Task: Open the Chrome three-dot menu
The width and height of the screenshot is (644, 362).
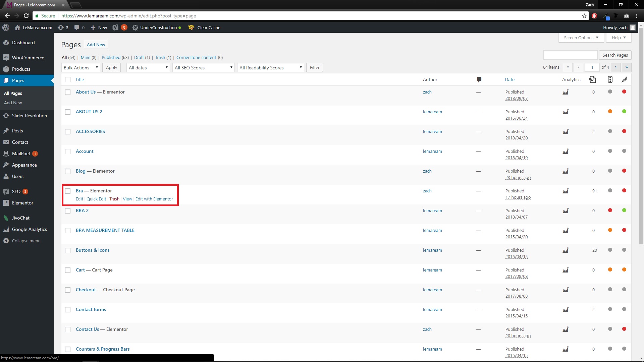Action: [637, 16]
